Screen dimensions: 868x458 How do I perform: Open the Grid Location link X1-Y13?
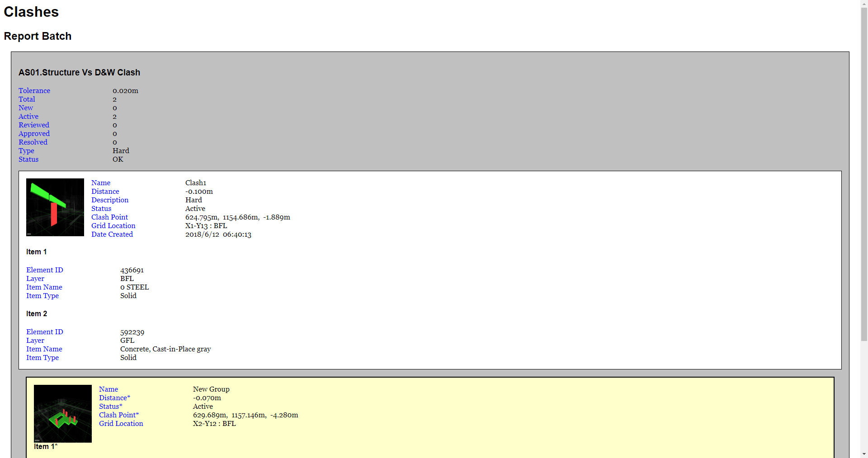(113, 225)
